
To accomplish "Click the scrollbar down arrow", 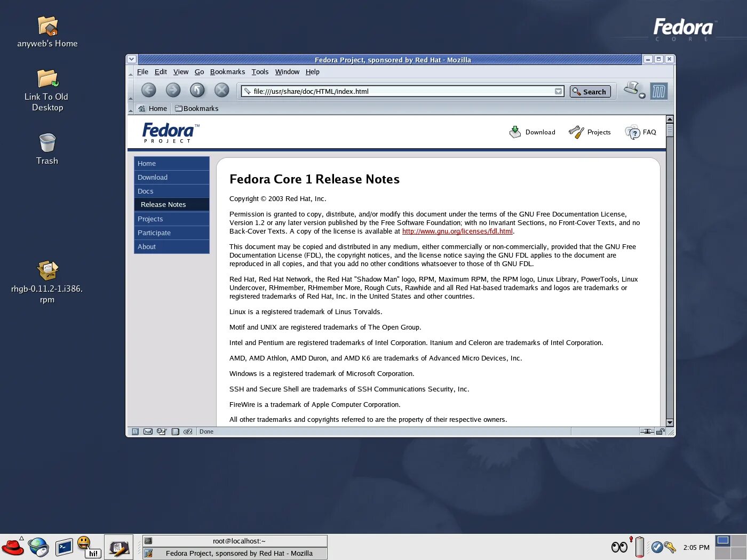I will [x=670, y=422].
